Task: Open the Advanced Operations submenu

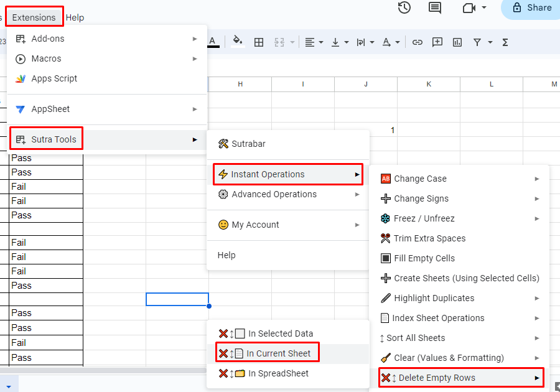Action: (288, 194)
